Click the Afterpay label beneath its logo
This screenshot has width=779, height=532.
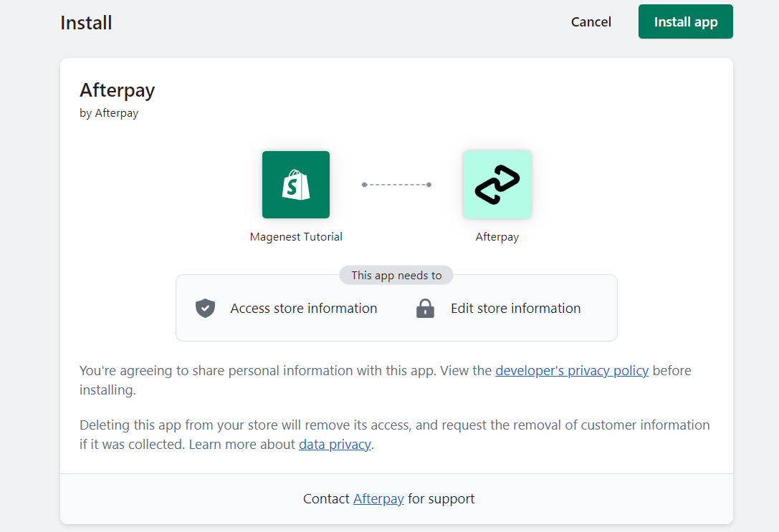[497, 236]
